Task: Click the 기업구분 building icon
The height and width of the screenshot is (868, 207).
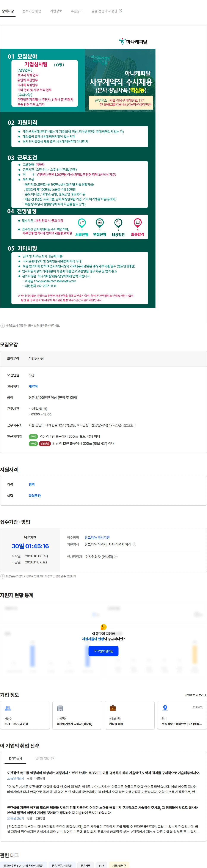Action: pyautogui.click(x=60, y=708)
